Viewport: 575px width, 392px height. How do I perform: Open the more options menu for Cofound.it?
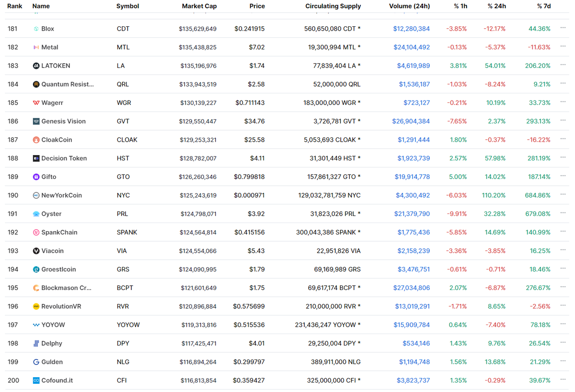pos(563,379)
